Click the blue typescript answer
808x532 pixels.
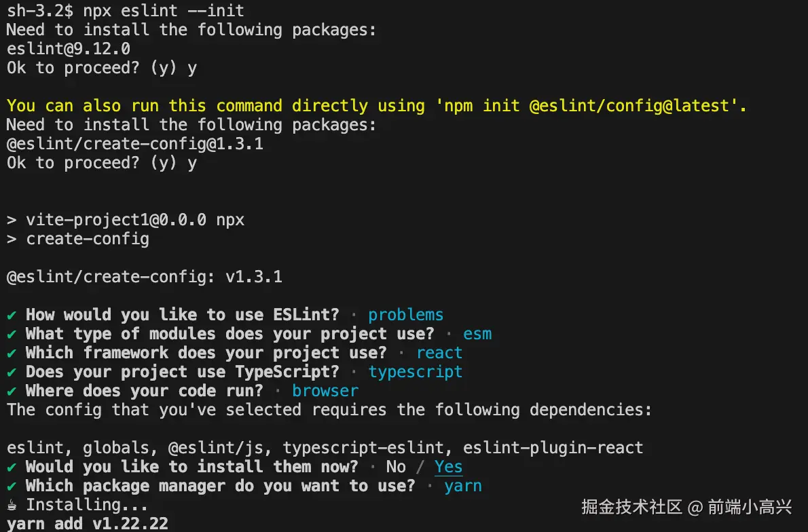[415, 372]
